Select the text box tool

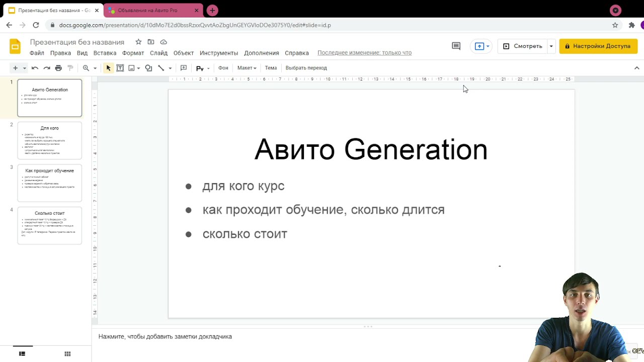(120, 68)
